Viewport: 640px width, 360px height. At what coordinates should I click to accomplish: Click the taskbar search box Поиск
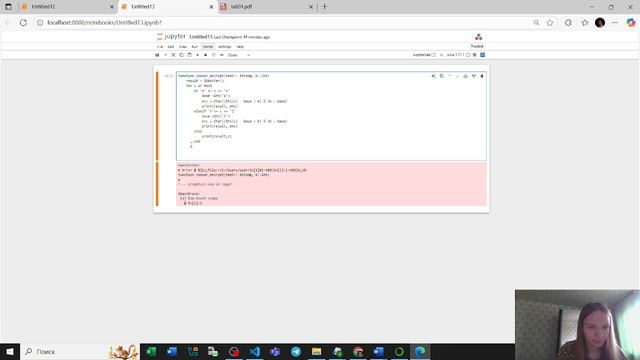coord(80,351)
